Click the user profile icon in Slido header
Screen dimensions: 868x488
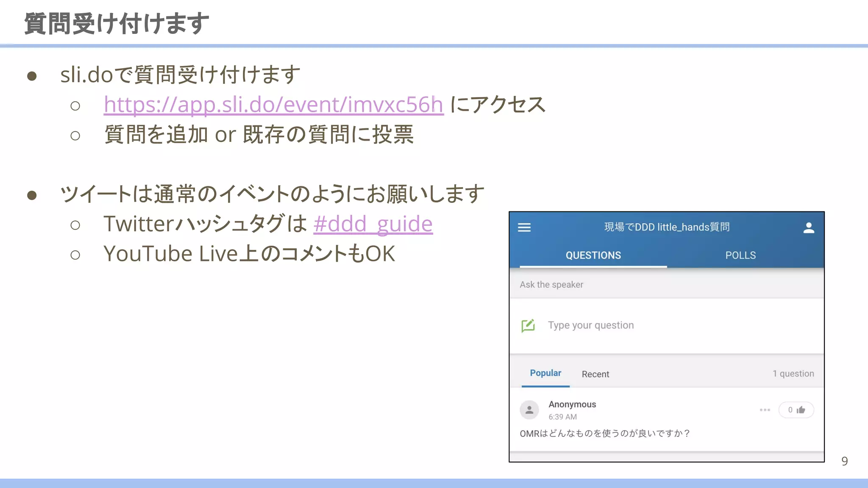point(809,228)
